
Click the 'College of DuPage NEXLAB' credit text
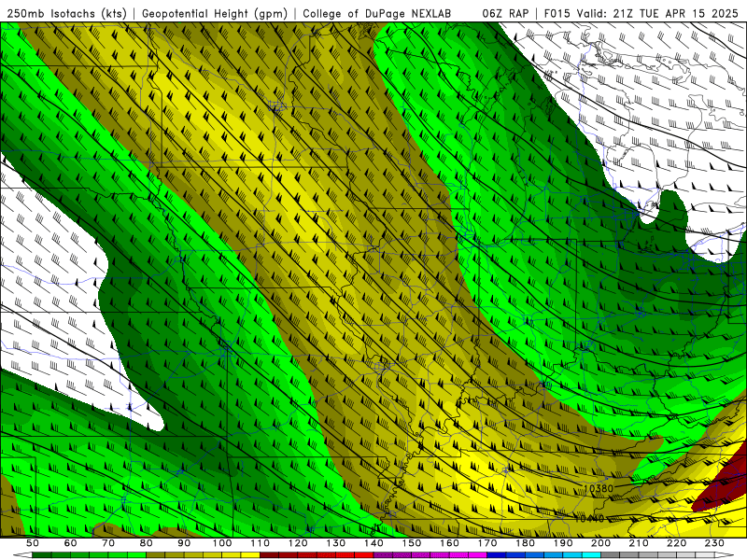[x=377, y=13]
